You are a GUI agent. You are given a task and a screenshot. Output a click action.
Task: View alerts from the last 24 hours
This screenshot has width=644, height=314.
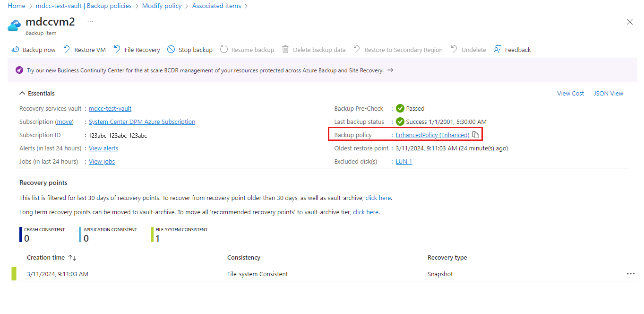coord(103,148)
